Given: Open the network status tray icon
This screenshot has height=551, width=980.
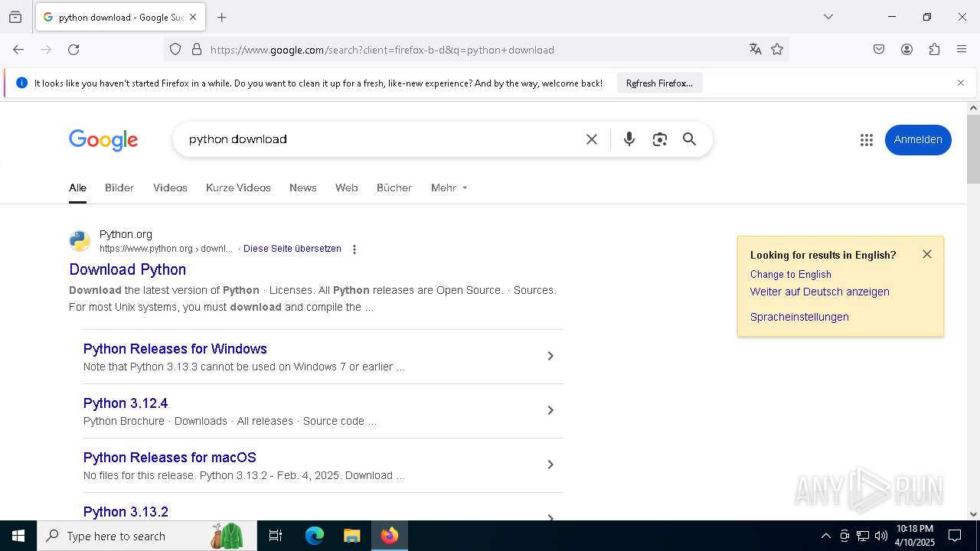Looking at the screenshot, I should pos(863,536).
